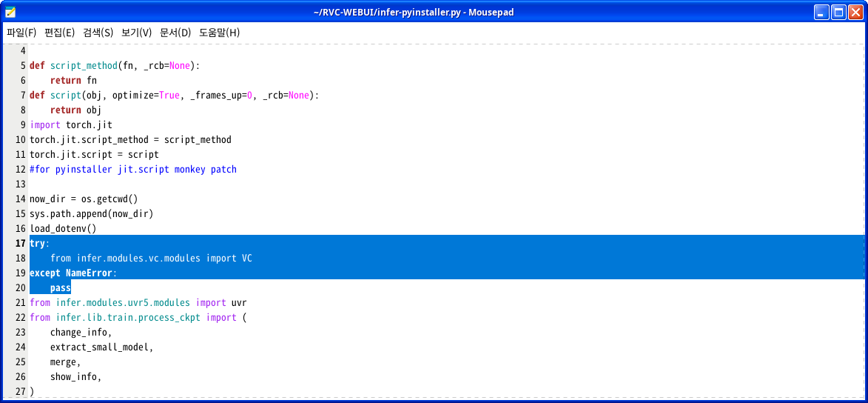Image resolution: width=868 pixels, height=403 pixels.
Task: Click 'from infer.modules.uvr5.modules import uvr' line
Action: (138, 303)
